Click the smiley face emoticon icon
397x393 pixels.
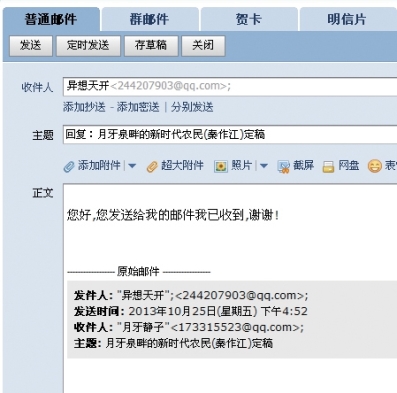374,166
